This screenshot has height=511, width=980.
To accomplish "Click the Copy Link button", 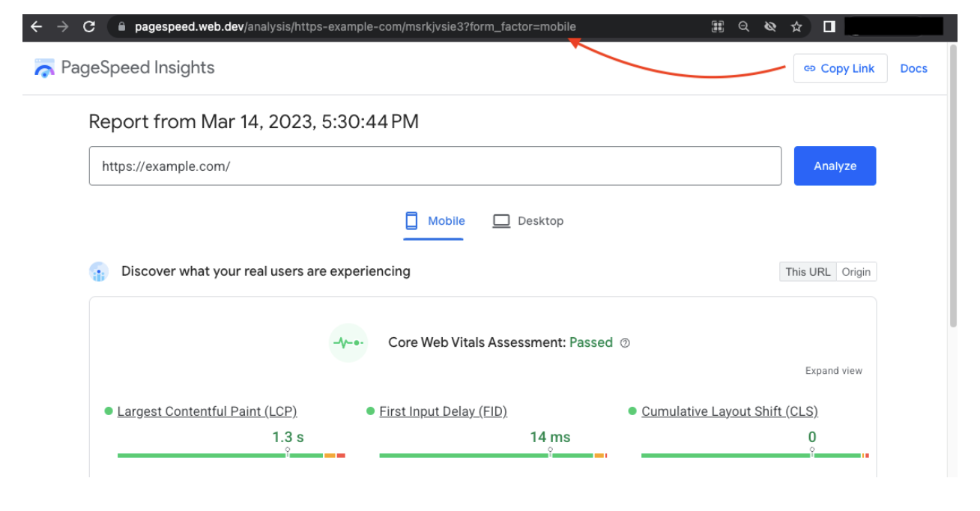I will (x=839, y=68).
